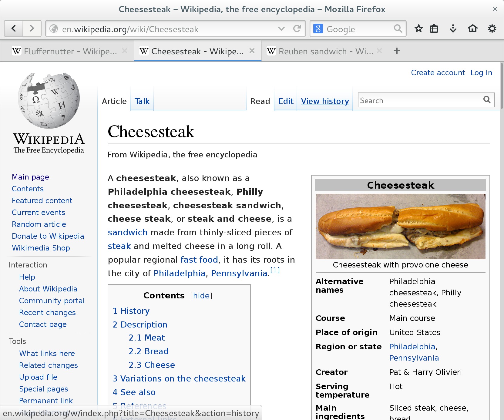
Task: Open the bookmarks list icon
Action: pos(434,29)
